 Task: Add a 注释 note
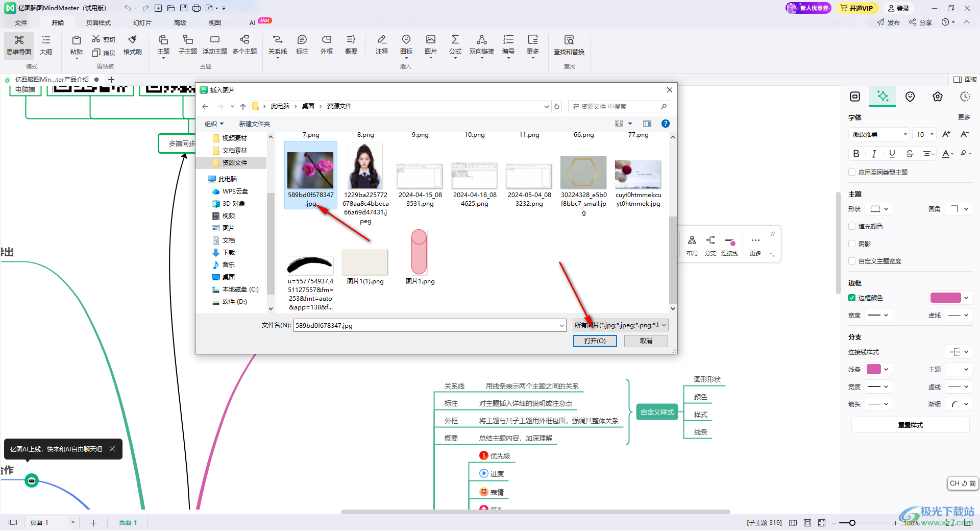(x=382, y=45)
